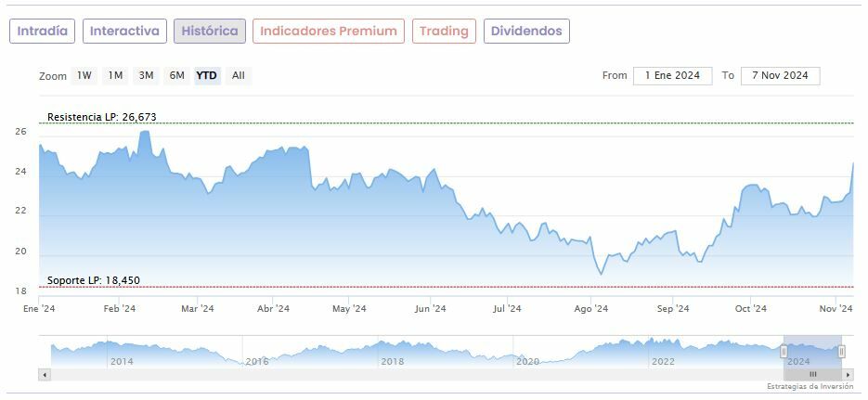Click the navigator scrollbar thumb
868x400 pixels.
813,374
